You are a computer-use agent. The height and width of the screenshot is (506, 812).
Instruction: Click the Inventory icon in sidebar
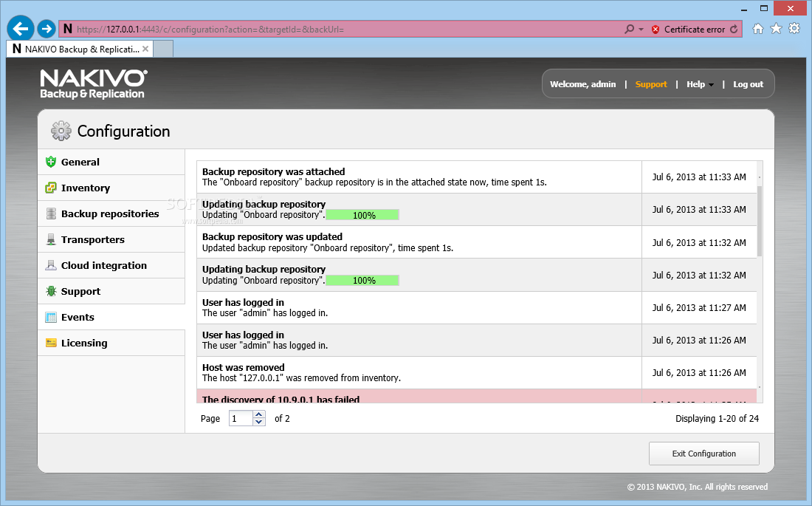pos(51,188)
